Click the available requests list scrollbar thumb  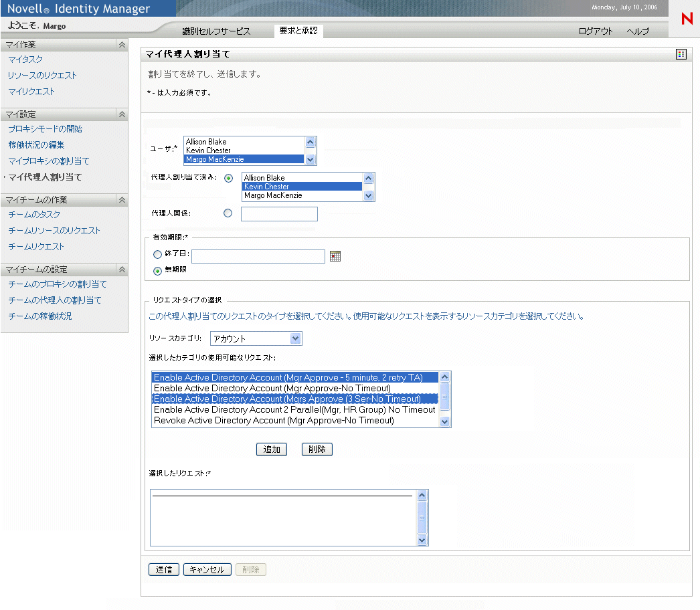444,397
